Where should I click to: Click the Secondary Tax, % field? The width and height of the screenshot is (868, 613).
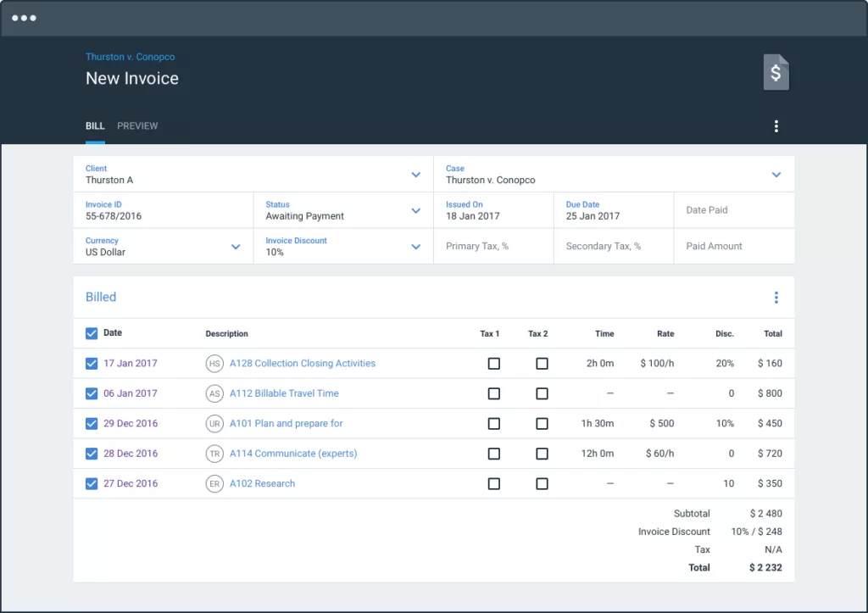(614, 247)
